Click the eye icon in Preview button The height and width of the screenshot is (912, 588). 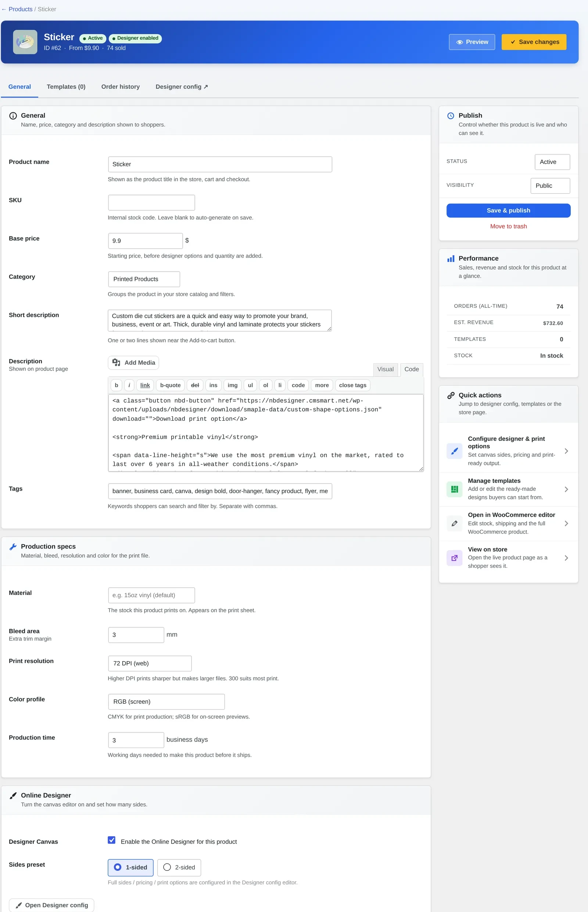[460, 42]
